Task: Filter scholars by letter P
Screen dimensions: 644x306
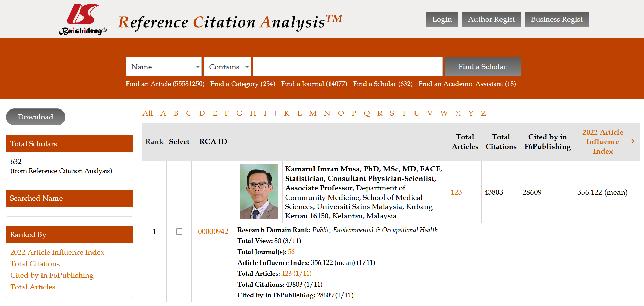Action: pyautogui.click(x=354, y=113)
